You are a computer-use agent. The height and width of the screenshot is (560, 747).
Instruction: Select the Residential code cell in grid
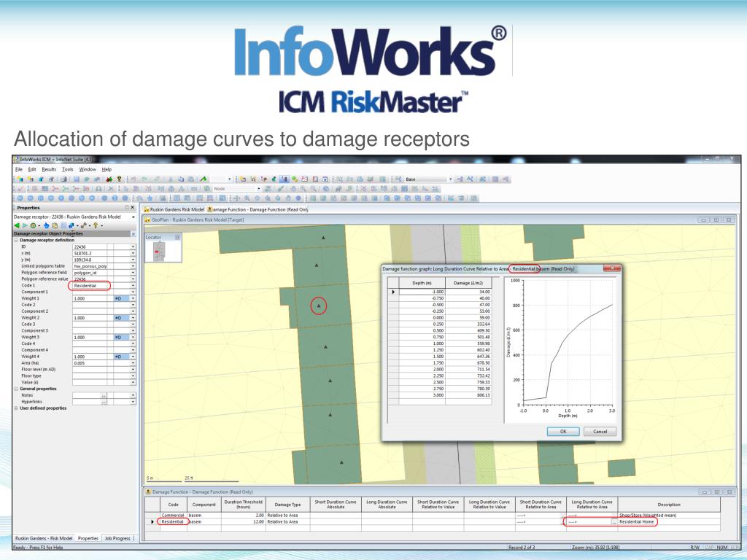point(173,522)
